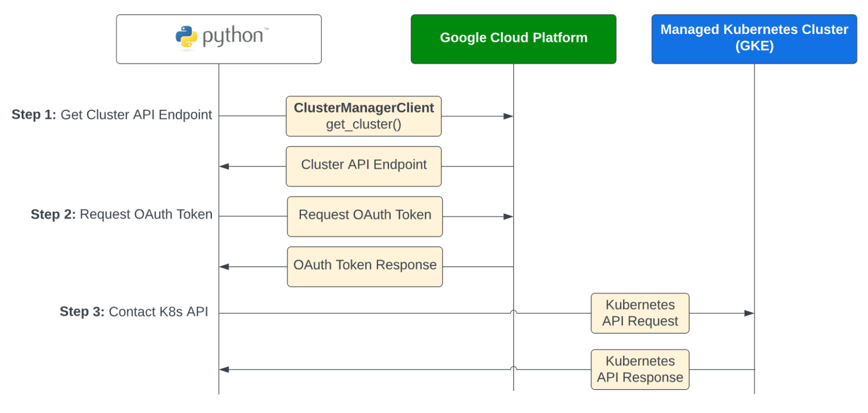Click the Step 1: Get Cluster API Endpoint label
The width and height of the screenshot is (868, 413).
[x=111, y=115]
